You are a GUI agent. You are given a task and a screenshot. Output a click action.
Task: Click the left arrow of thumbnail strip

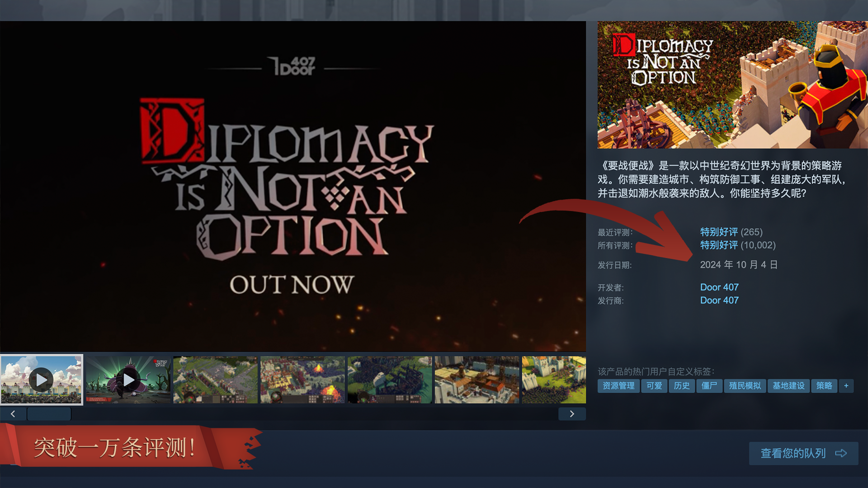(x=13, y=414)
